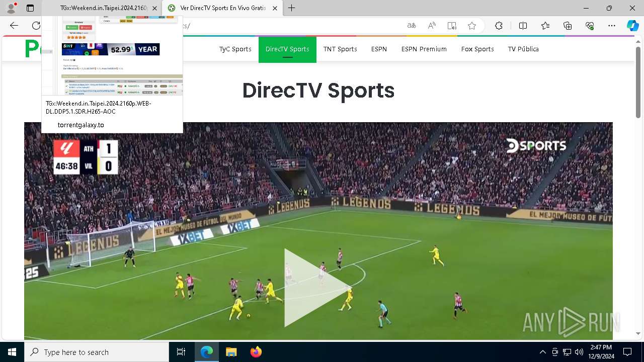
Task: Close the TGx Weekend in Taipei tab
Action: (154, 8)
